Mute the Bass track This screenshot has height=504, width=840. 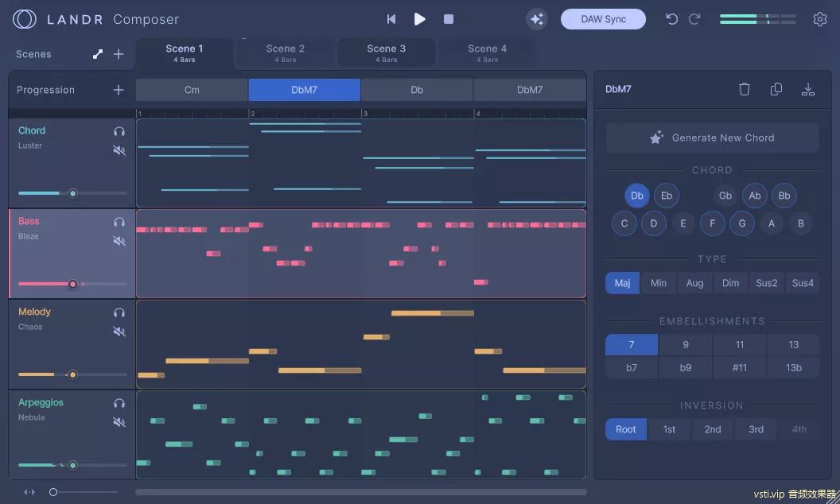pos(119,241)
